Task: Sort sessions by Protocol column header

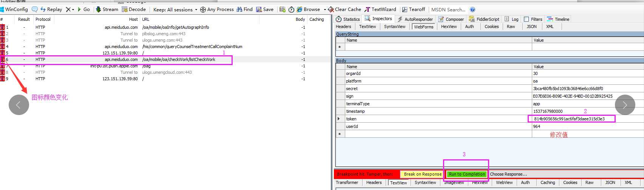Action: pyautogui.click(x=43, y=19)
